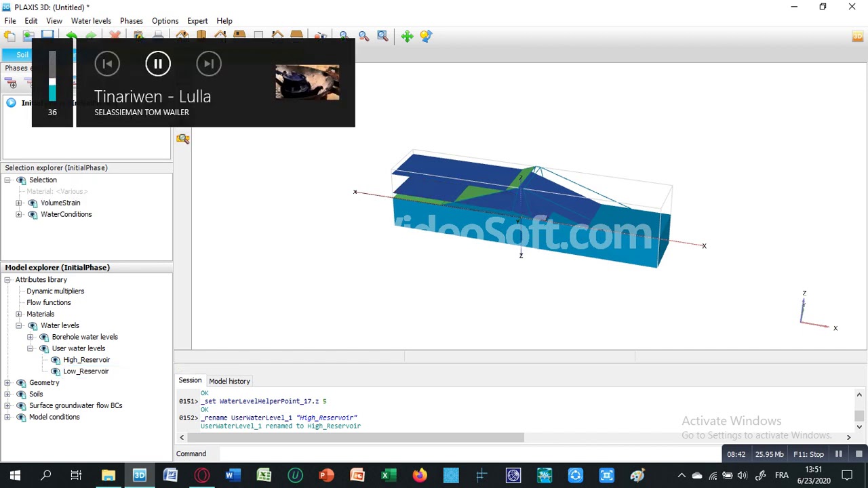Open the notification center icon
The height and width of the screenshot is (488, 868).
coord(847,475)
